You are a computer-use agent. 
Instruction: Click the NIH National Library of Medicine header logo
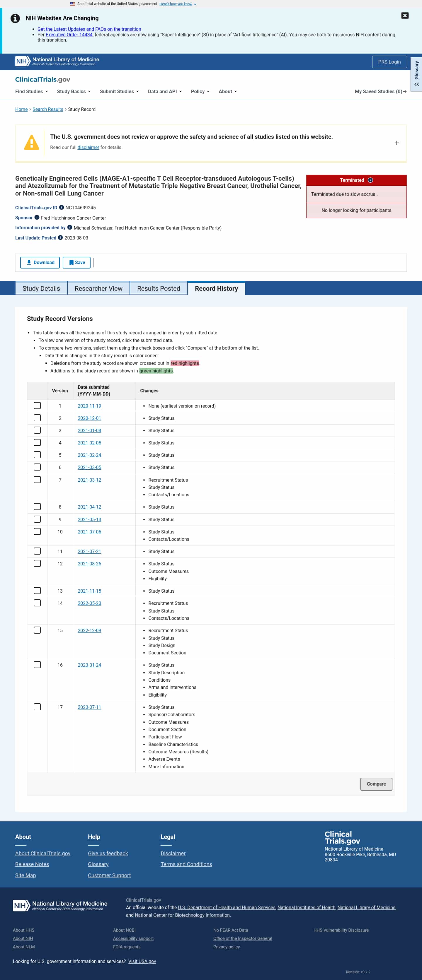(57, 61)
